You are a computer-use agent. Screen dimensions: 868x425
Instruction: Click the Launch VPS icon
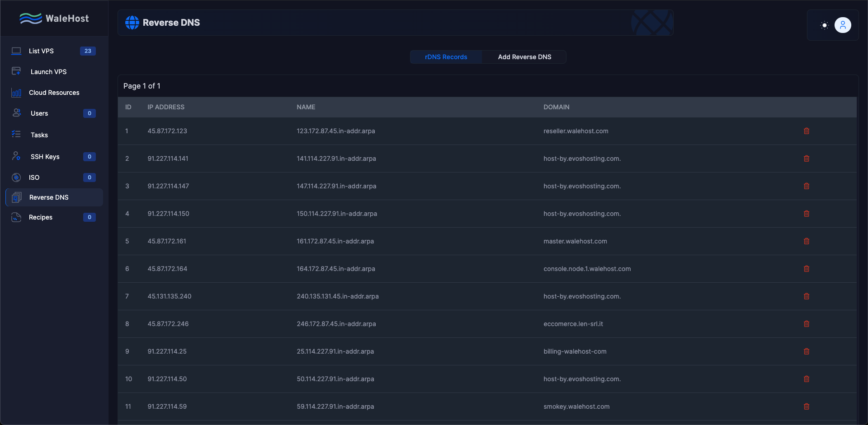(16, 71)
